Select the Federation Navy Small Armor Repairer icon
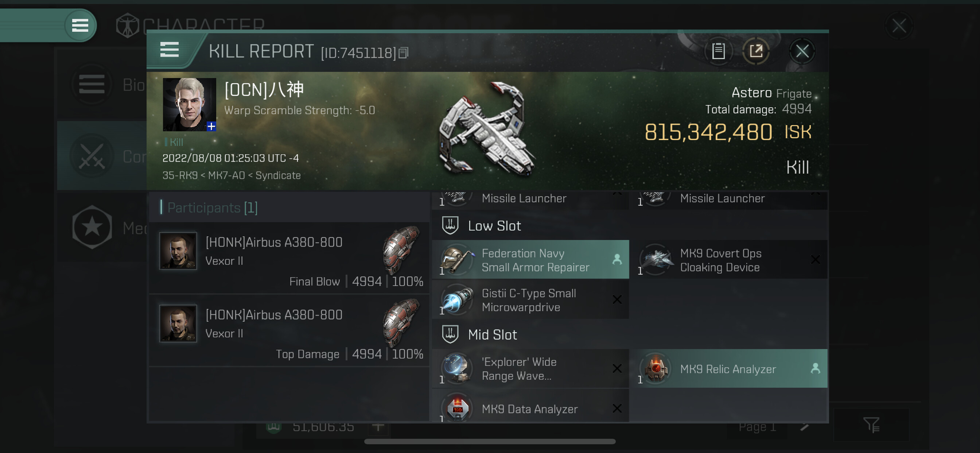 pyautogui.click(x=457, y=260)
